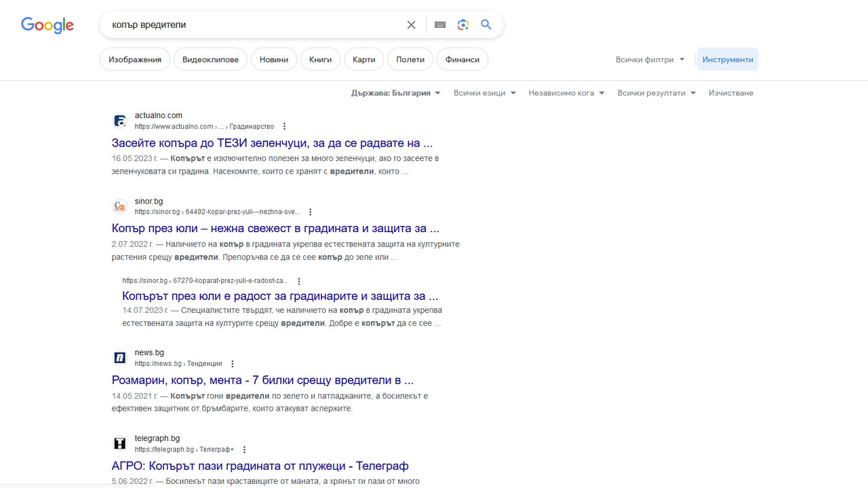Screen dimensions: 868x488
Task: Open result Розмарин, копър, мента - 7 билки
Action: point(262,380)
